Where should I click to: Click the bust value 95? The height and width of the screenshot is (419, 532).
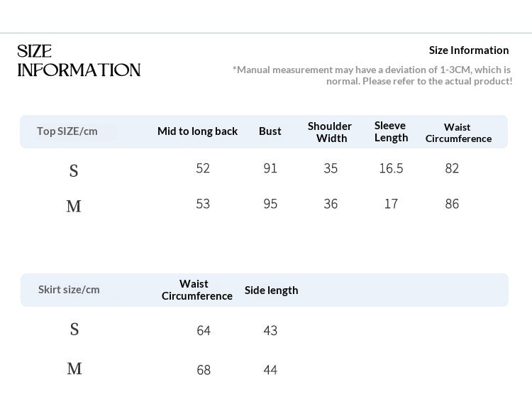(x=270, y=204)
